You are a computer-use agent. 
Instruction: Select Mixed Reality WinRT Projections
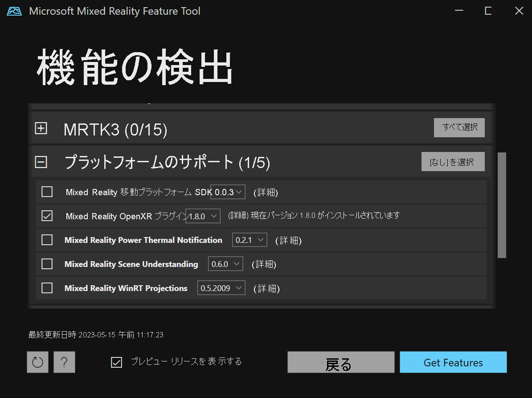[47, 288]
